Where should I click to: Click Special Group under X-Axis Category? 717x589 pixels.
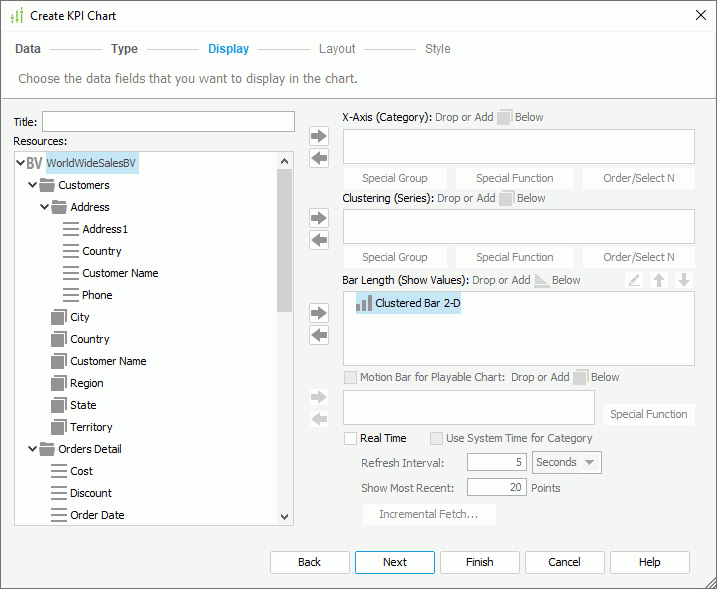[395, 178]
